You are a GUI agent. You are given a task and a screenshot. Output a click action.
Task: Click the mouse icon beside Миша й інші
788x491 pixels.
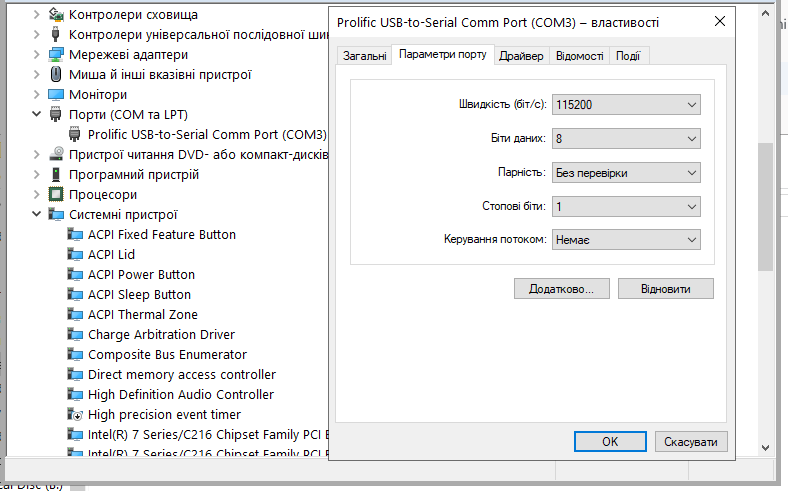coord(56,74)
